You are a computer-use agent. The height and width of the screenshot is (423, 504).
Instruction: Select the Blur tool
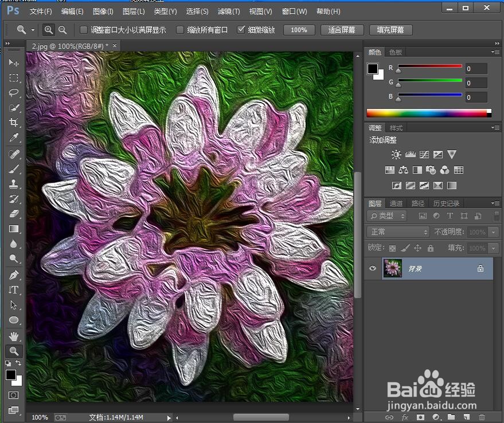[x=14, y=244]
